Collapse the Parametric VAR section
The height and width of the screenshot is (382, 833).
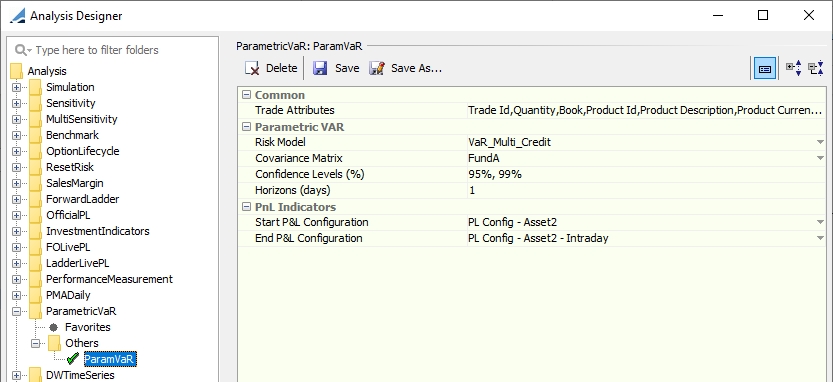(x=246, y=127)
